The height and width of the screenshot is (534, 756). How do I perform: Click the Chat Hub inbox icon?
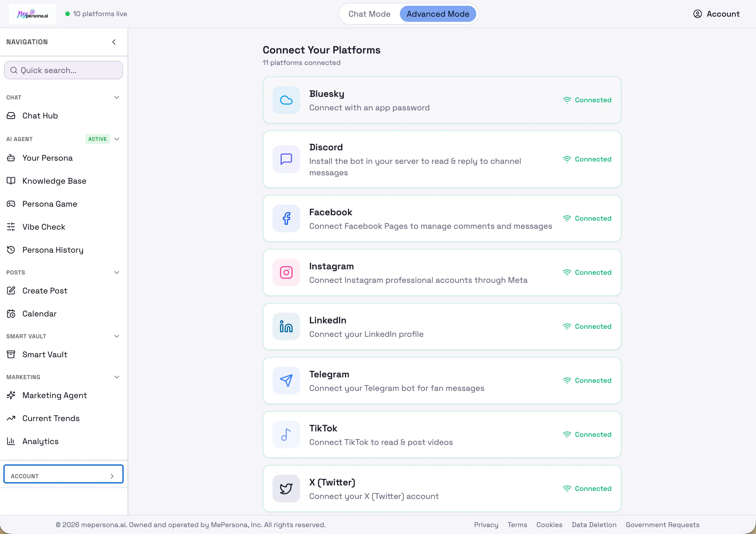tap(11, 116)
